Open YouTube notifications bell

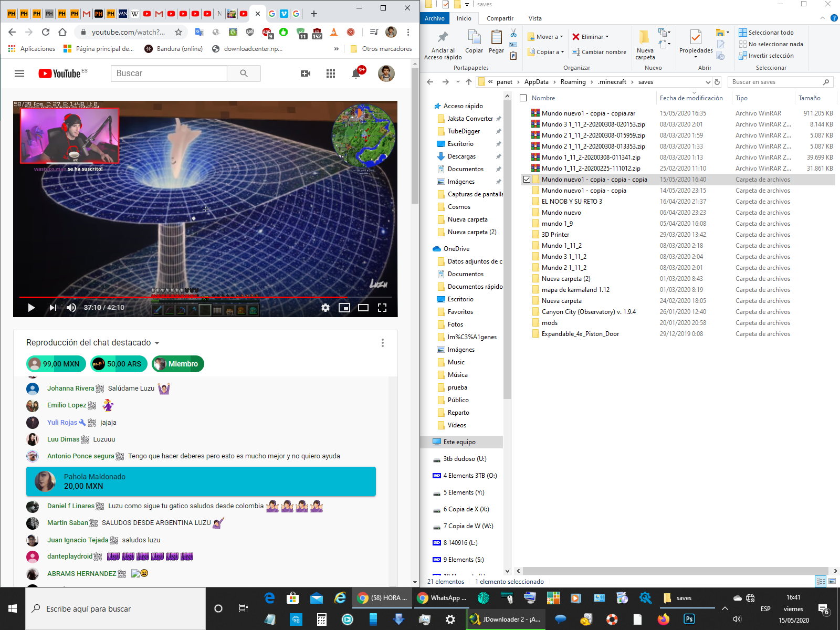click(356, 73)
